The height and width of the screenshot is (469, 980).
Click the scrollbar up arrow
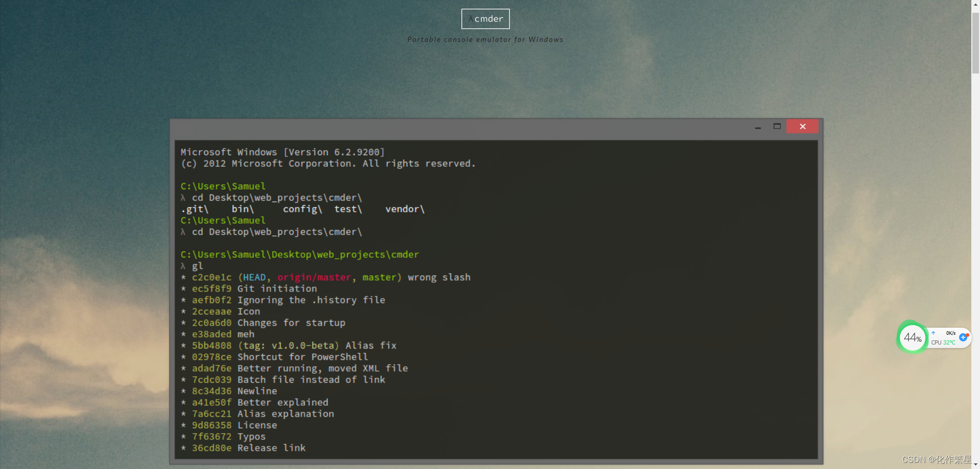click(x=975, y=4)
